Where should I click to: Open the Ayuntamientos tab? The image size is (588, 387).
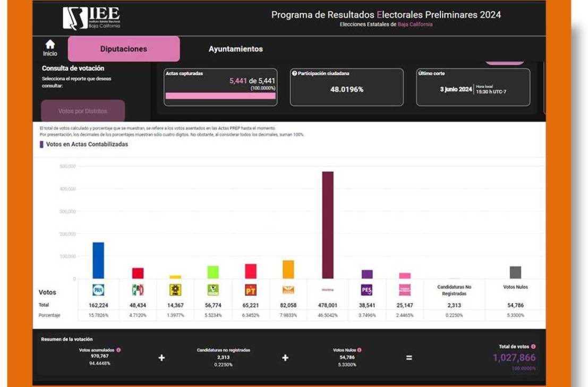coord(235,49)
